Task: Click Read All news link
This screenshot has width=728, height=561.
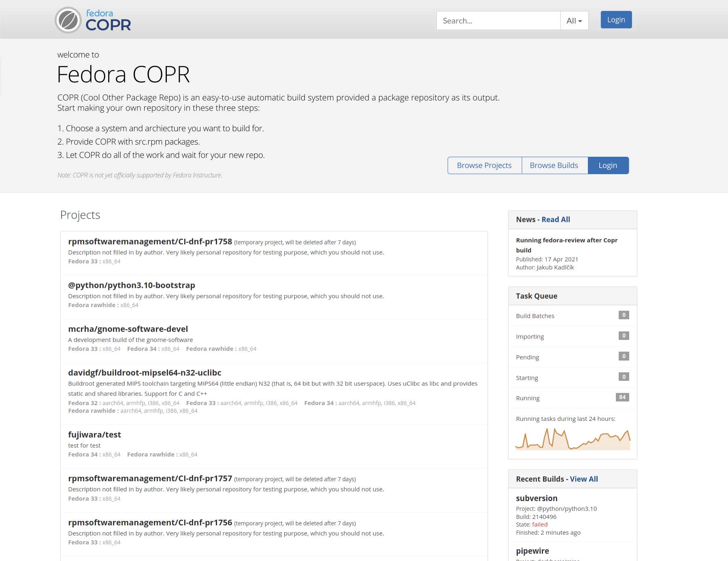Action: pyautogui.click(x=556, y=220)
